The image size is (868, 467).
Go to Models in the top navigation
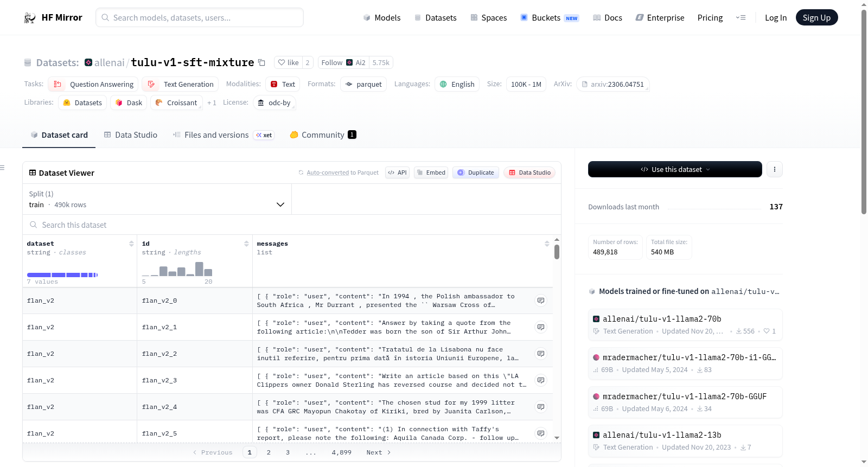coord(382,18)
